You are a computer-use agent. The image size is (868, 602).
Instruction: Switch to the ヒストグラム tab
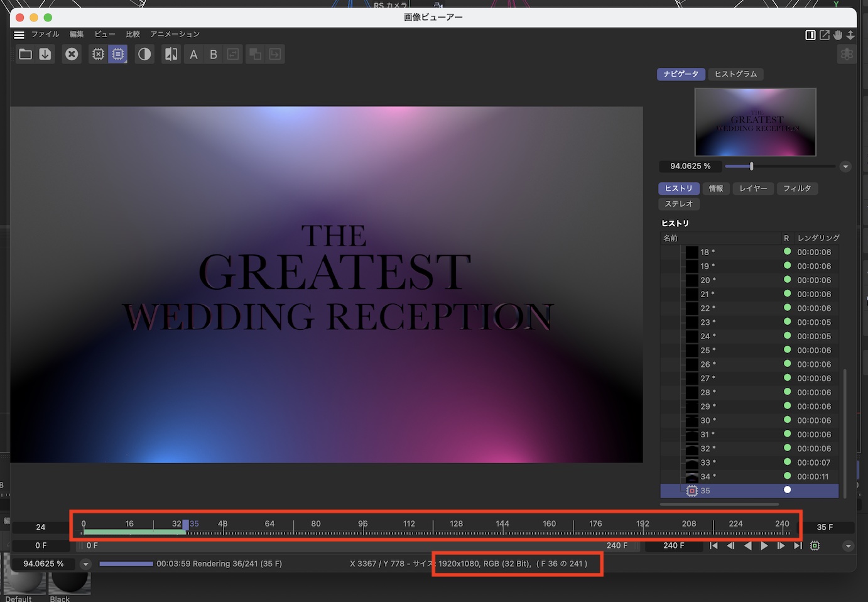click(x=735, y=74)
